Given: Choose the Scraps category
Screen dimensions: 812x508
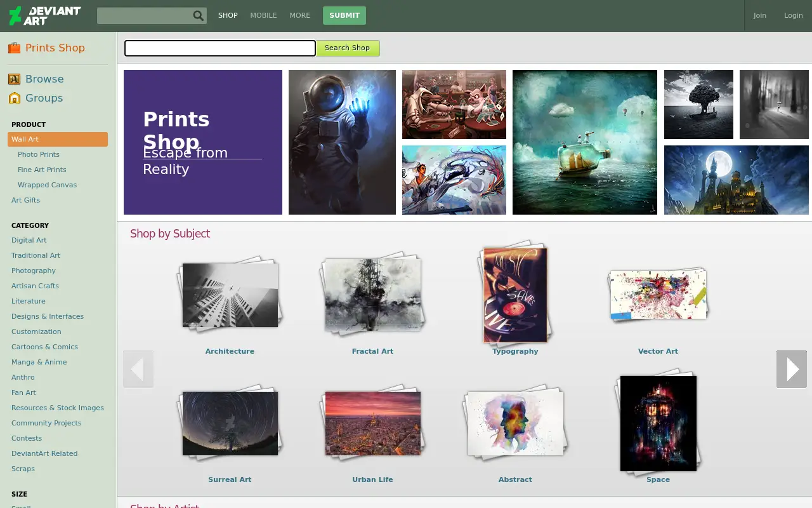Looking at the screenshot, I should [23, 469].
